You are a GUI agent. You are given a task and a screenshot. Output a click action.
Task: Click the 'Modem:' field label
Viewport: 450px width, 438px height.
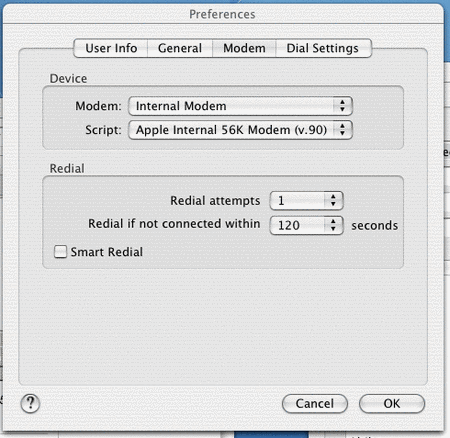point(98,106)
